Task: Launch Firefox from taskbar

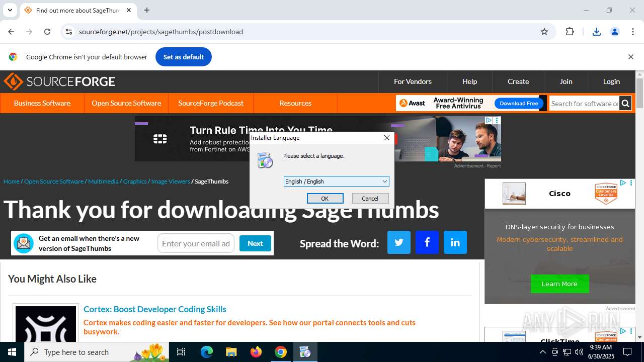Action: [x=256, y=352]
